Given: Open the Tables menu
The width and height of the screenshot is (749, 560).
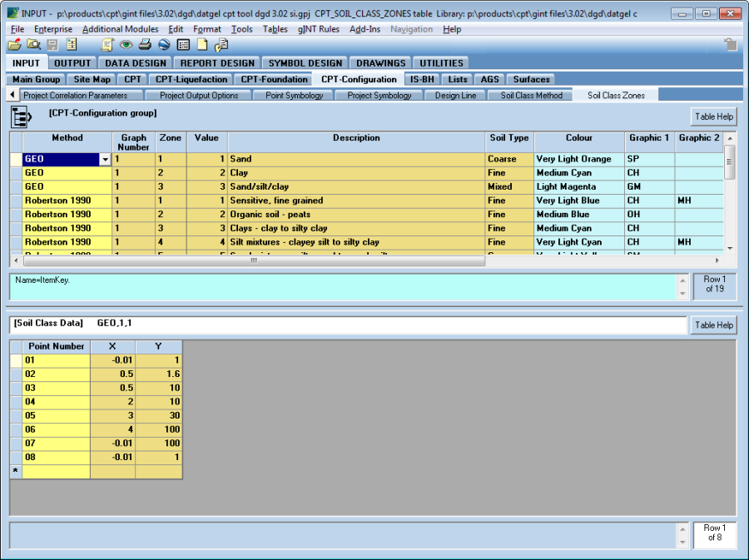Looking at the screenshot, I should 275,29.
